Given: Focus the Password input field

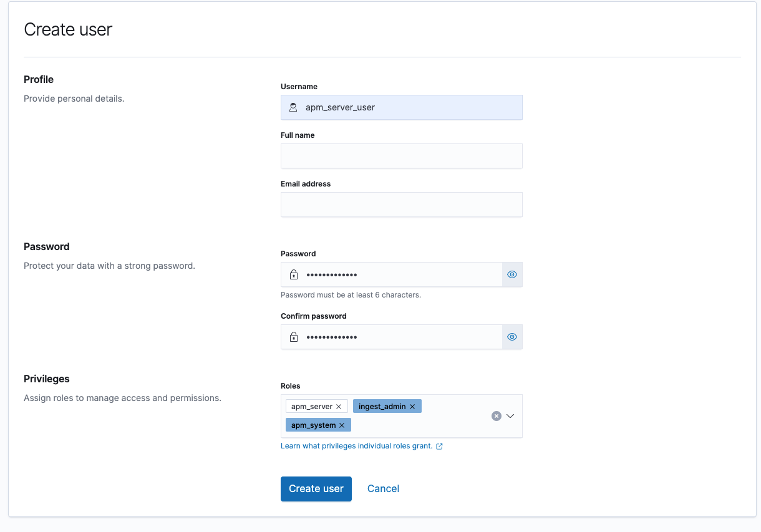Looking at the screenshot, I should pyautogui.click(x=399, y=274).
